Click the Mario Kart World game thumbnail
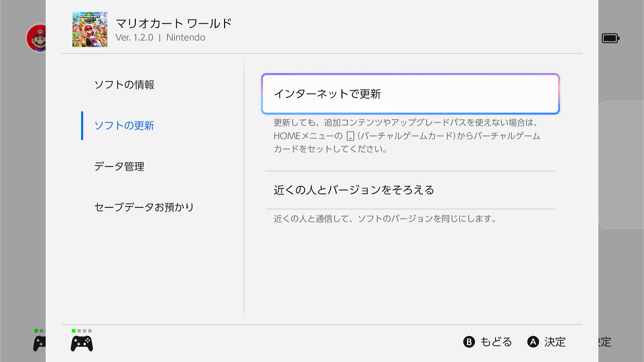This screenshot has width=644, height=362. coord(90,29)
